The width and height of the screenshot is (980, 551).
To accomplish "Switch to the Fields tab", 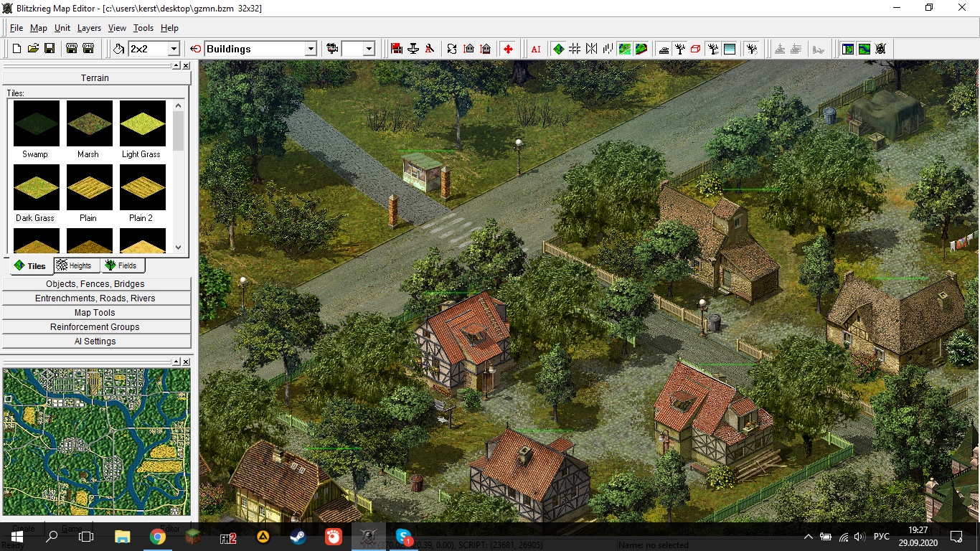I will 121,265.
